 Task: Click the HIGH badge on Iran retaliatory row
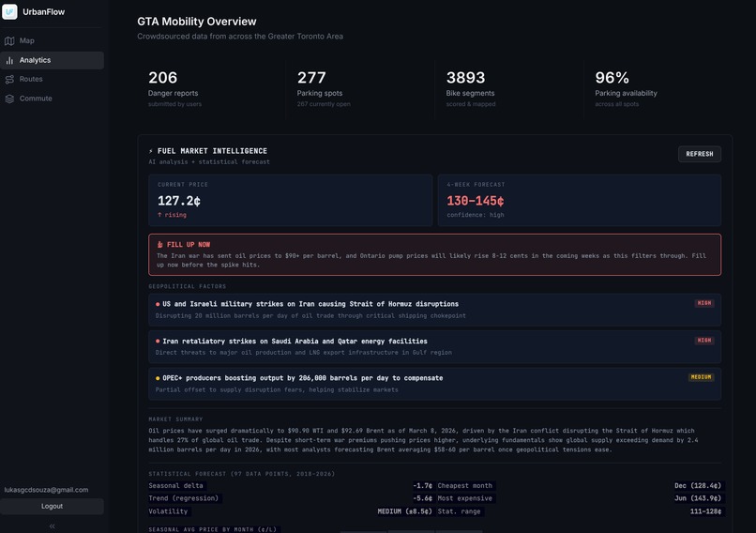(704, 340)
